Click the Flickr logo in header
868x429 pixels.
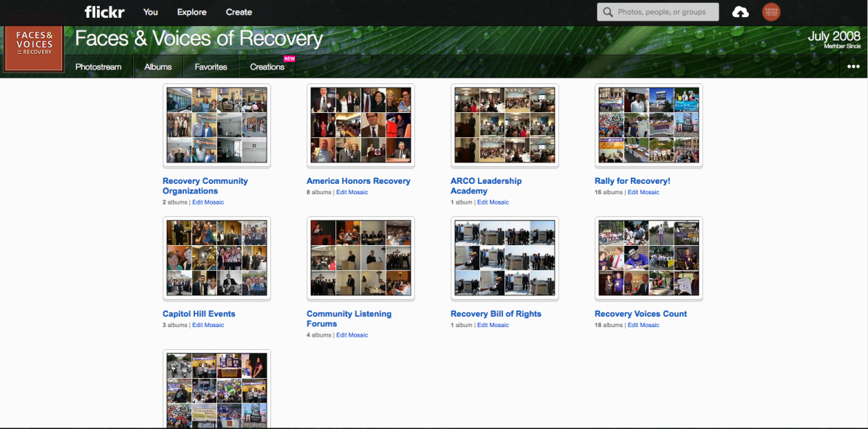point(104,12)
